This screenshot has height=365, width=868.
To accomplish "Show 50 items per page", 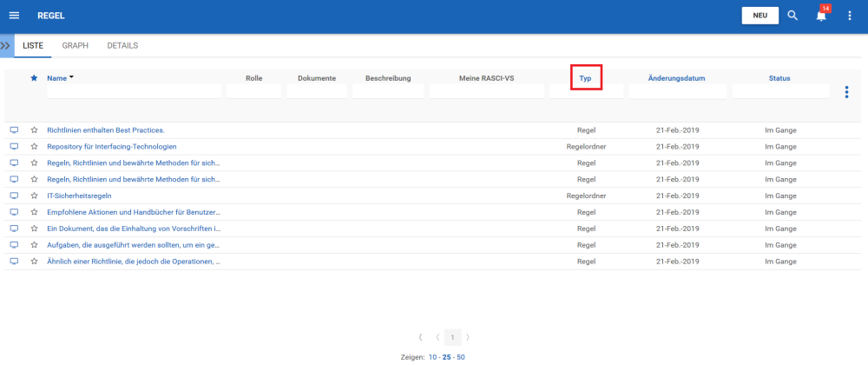I will 461,357.
